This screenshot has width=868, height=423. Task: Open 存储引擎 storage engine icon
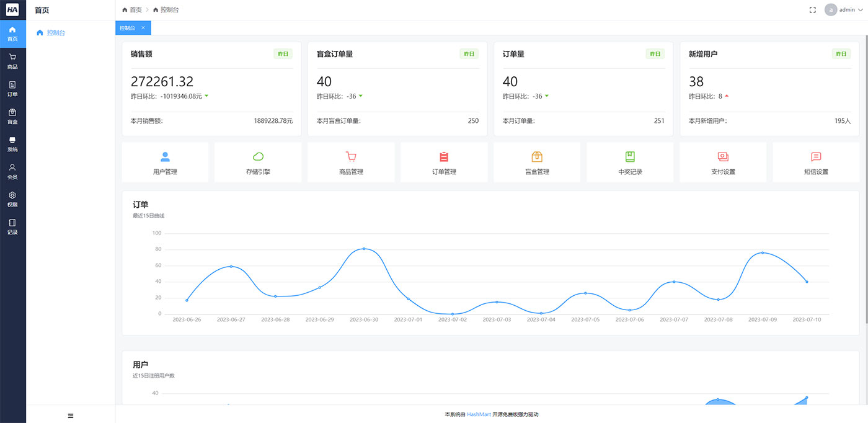[257, 162]
